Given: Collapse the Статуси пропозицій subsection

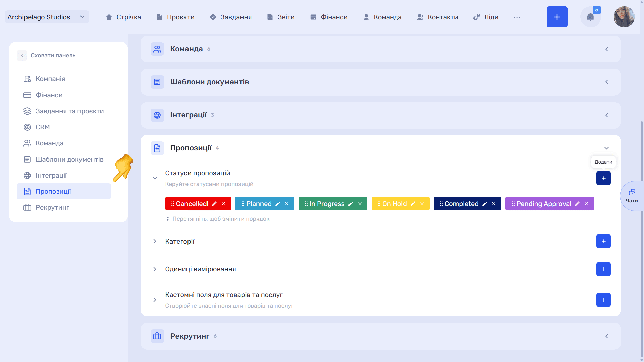Looking at the screenshot, I should [x=155, y=178].
